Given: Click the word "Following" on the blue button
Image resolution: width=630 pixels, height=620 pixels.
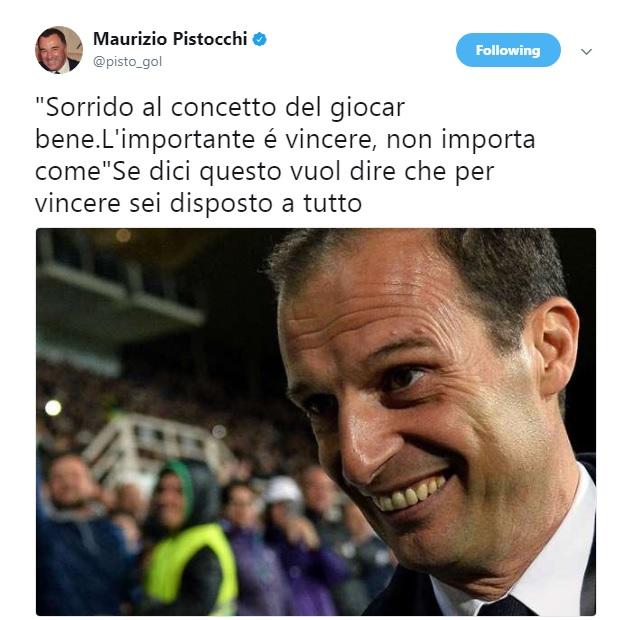Looking at the screenshot, I should coord(508,50).
